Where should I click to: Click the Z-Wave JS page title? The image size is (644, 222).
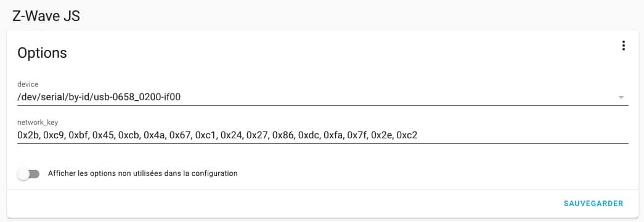[46, 17]
